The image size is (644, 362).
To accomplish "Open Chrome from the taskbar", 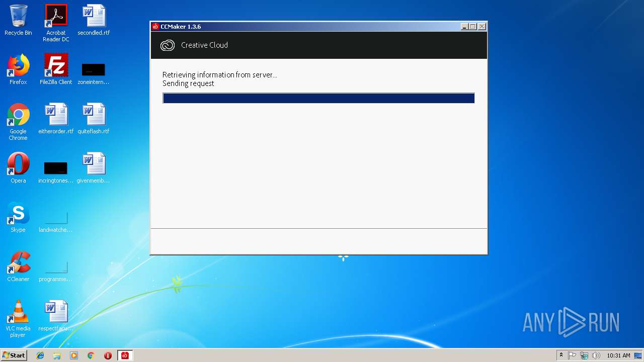I will click(x=91, y=355).
